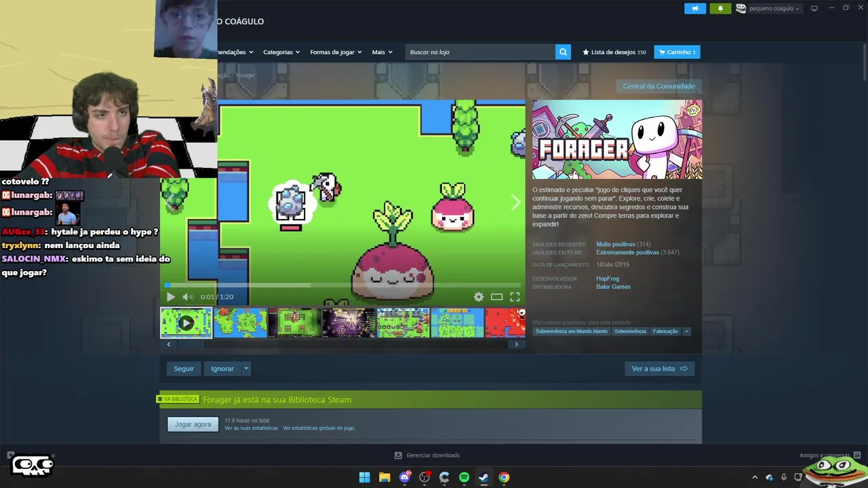
Task: Open the Mais dropdown menu
Action: (x=382, y=52)
